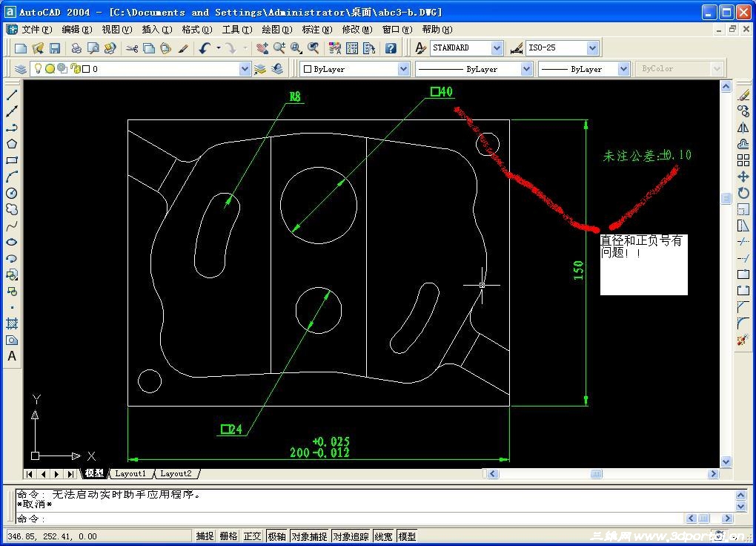Viewport: 756px width, 546px height.
Task: Expand the ByLayer color dropdown
Action: pyautogui.click(x=403, y=69)
